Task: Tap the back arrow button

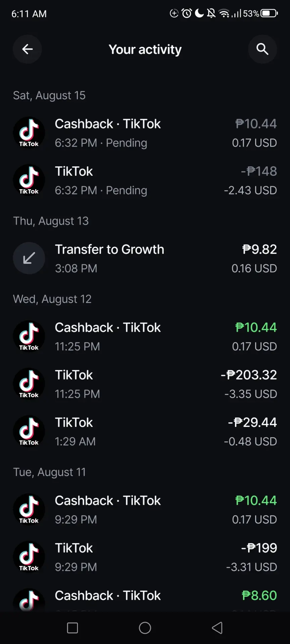Action: tap(28, 49)
